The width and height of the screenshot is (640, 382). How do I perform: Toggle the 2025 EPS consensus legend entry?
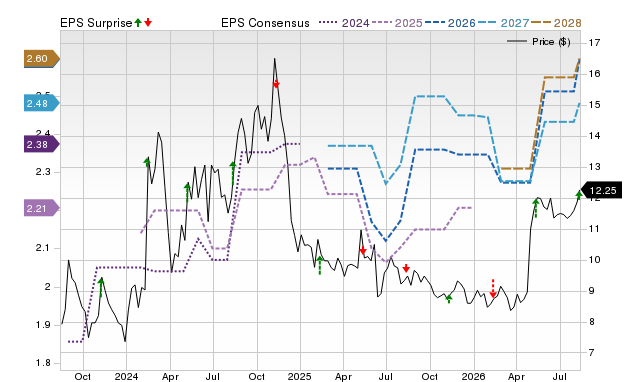(397, 23)
